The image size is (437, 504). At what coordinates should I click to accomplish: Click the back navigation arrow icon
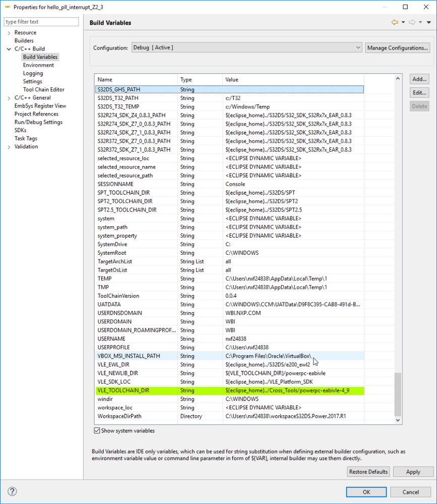coord(395,23)
